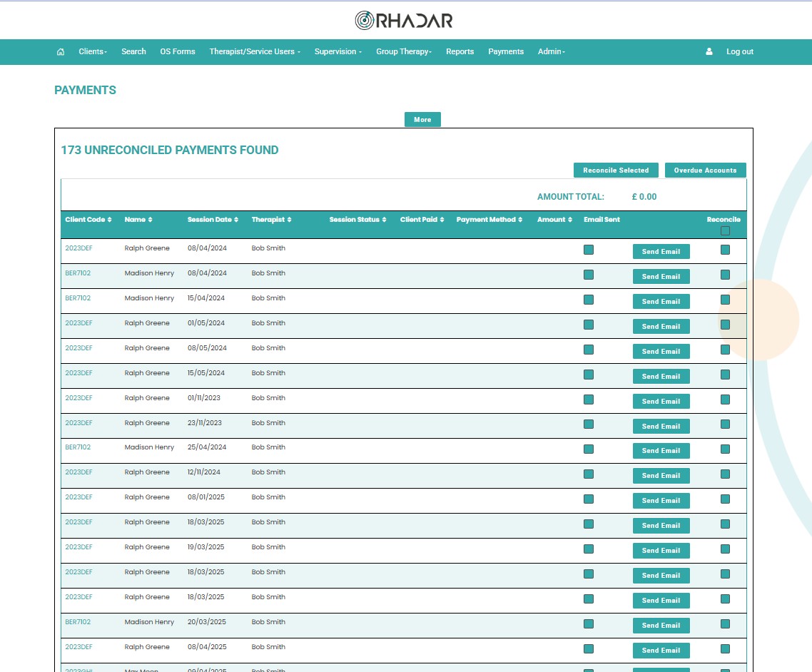This screenshot has width=812, height=672.
Task: Tick Email Sent checkbox for Ralph Greene 08/04/2025
Action: (x=588, y=649)
